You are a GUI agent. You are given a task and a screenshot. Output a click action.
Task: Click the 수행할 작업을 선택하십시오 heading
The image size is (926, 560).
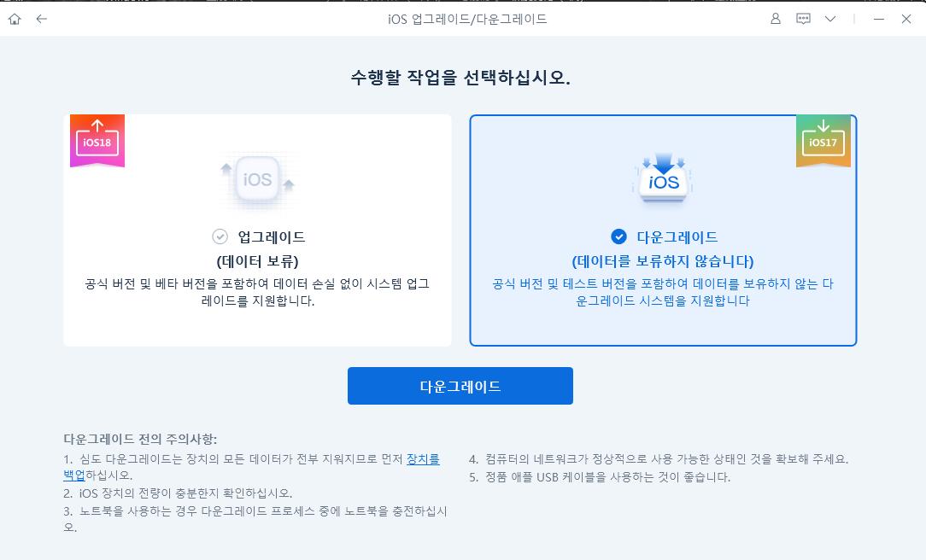coord(460,78)
